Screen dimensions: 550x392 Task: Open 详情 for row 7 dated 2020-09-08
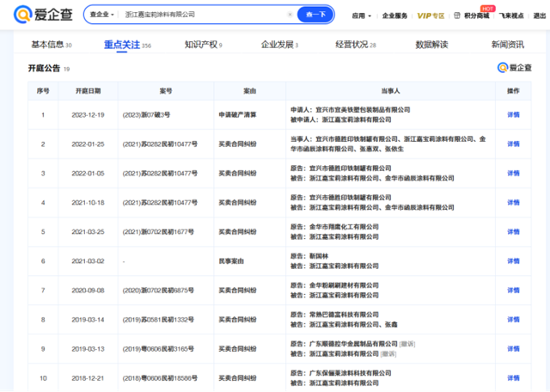tap(513, 291)
